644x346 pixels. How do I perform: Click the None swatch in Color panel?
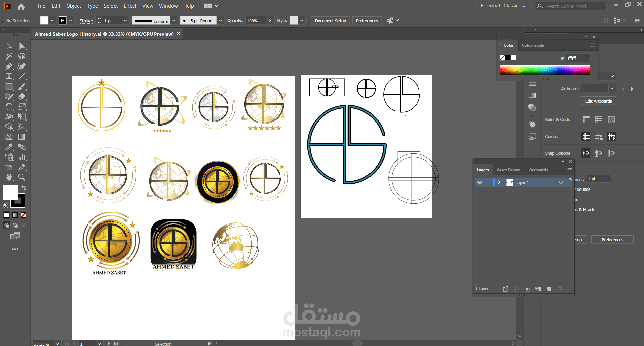point(502,58)
